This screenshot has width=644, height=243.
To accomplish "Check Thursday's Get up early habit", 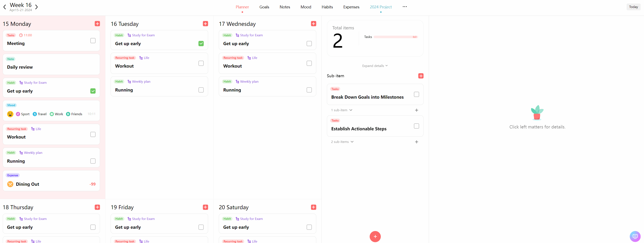I will tap(93, 227).
